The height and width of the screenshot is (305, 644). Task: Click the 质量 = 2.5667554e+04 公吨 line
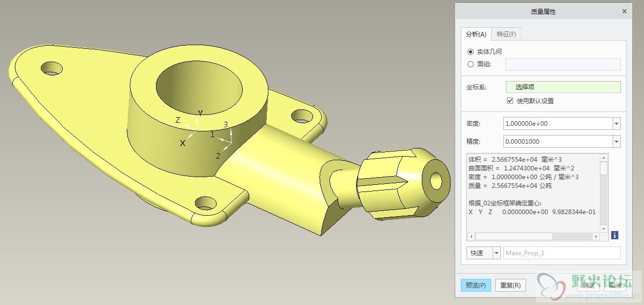tap(510, 185)
